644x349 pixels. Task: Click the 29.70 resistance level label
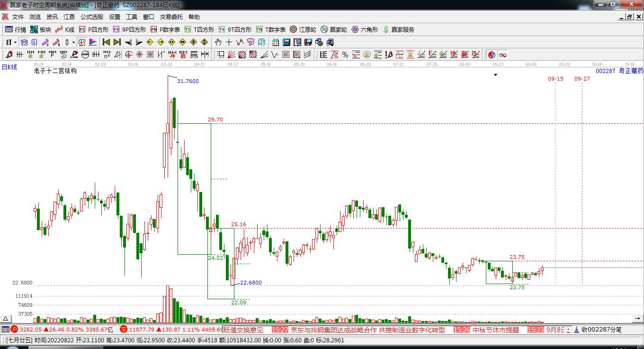tap(215, 119)
